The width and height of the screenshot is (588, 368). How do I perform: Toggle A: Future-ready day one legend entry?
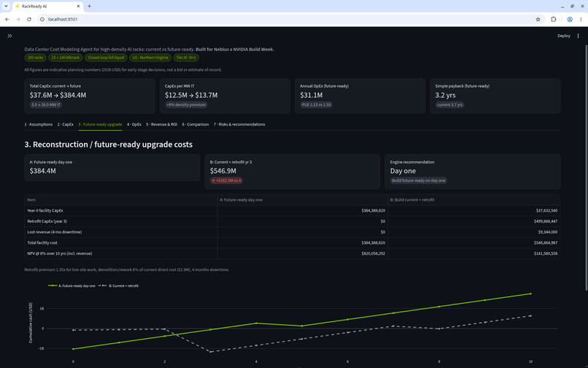click(71, 285)
